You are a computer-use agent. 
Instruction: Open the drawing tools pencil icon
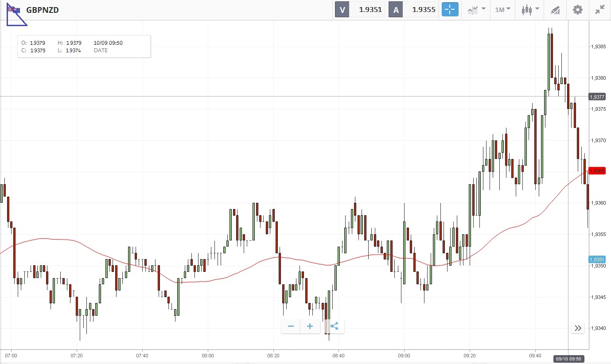click(x=555, y=9)
